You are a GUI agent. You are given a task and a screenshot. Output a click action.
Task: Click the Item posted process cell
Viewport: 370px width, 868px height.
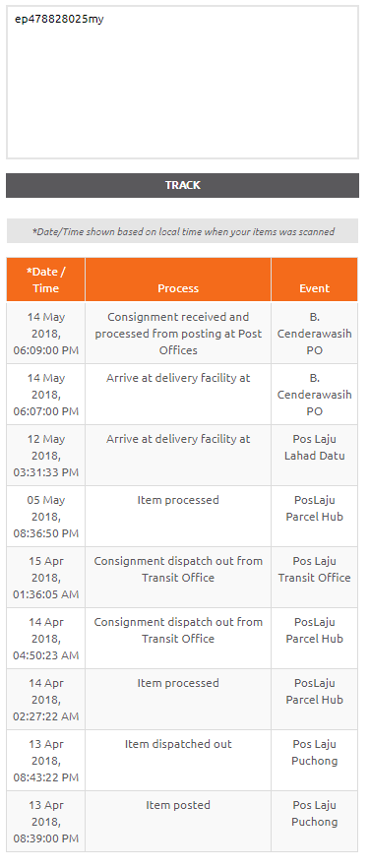(x=178, y=821)
